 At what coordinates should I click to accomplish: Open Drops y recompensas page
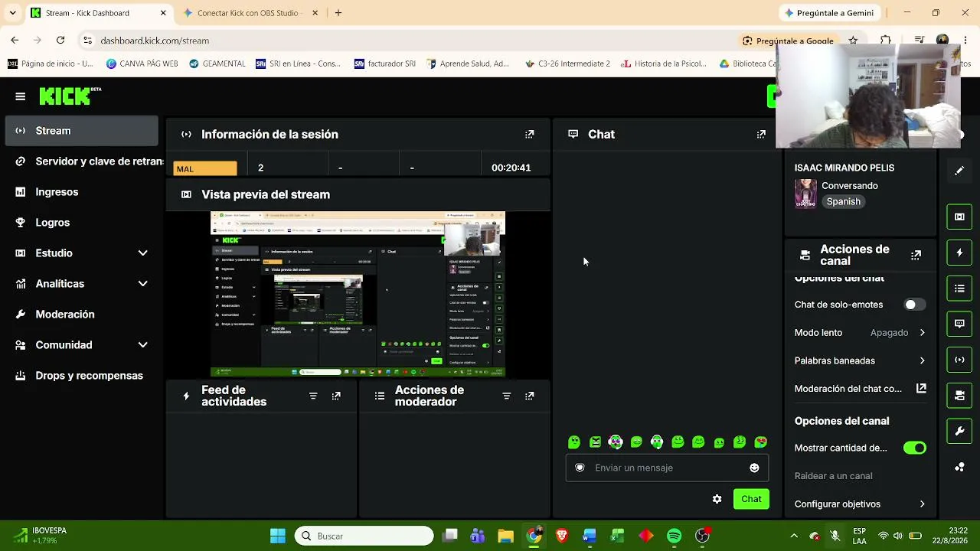[x=81, y=376]
